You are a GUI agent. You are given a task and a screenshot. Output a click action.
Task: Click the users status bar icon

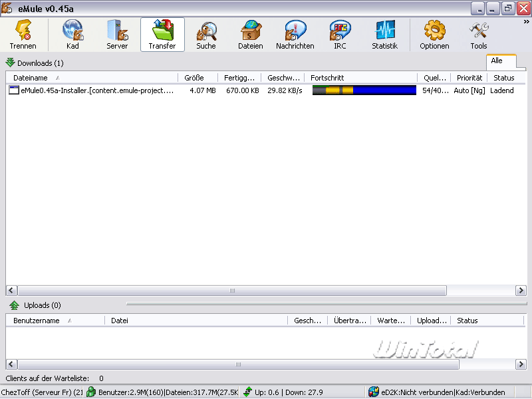point(91,392)
